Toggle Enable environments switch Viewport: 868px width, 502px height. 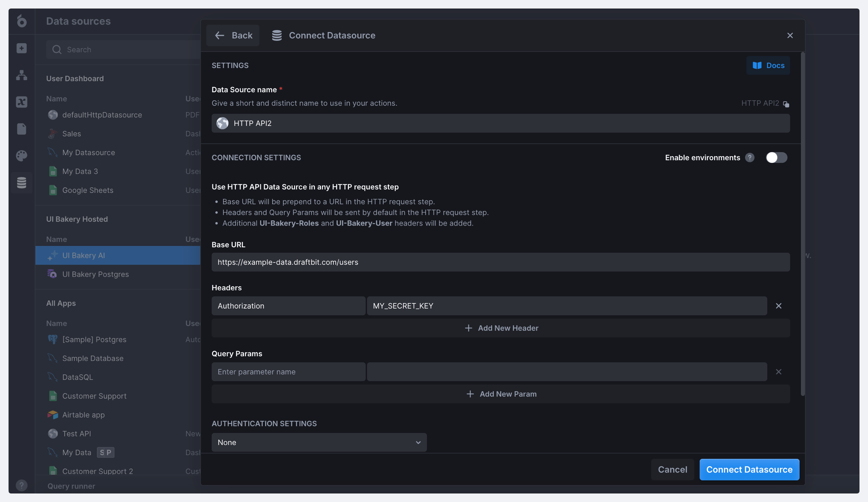pos(776,158)
